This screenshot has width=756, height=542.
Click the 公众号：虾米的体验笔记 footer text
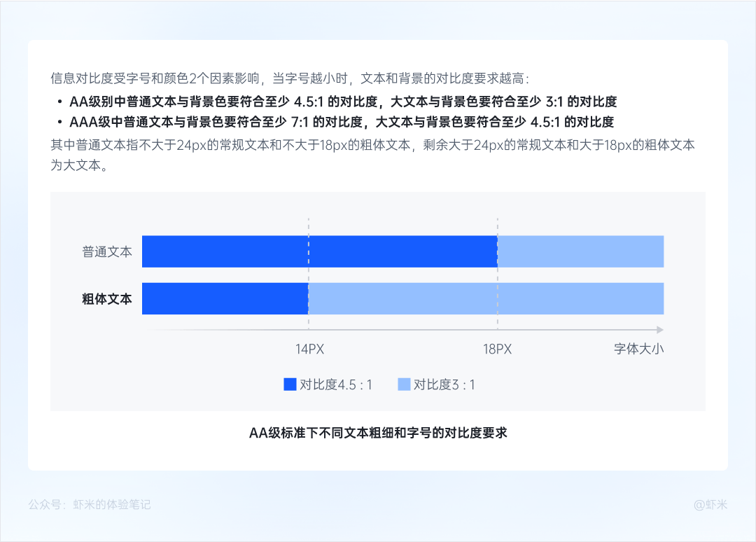point(90,505)
